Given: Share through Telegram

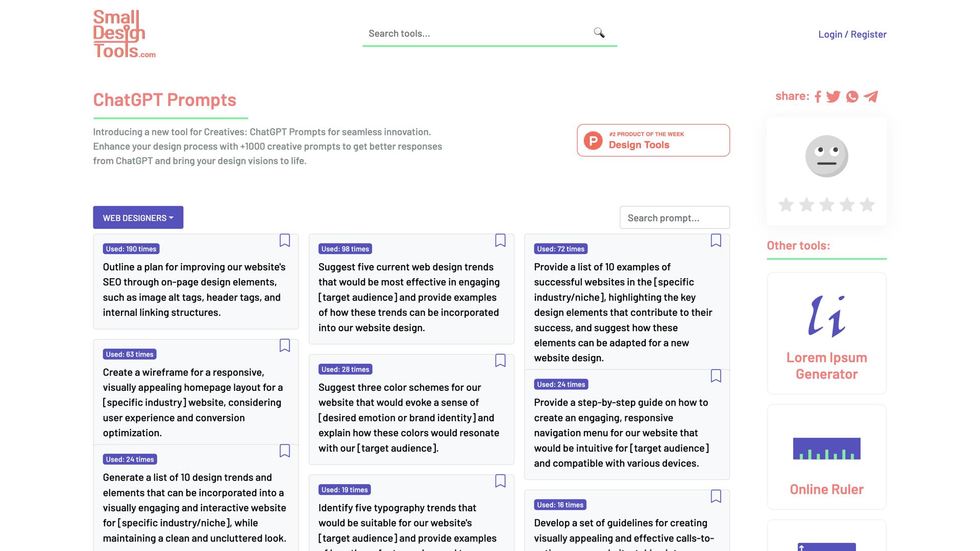Looking at the screenshot, I should coord(870,96).
